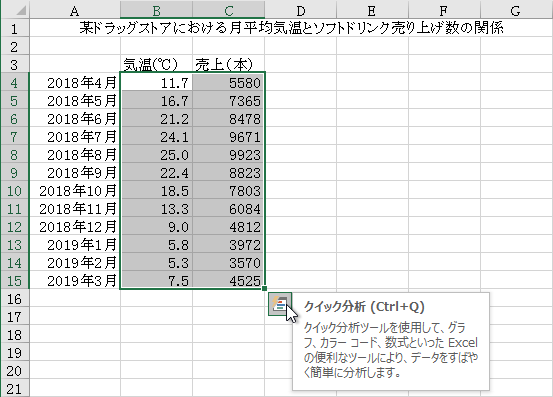Click the fill handle at selection corner
Viewport: 553px width, 397px height.
pos(265,289)
